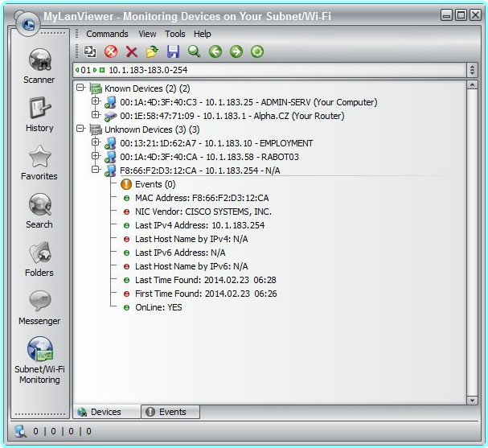This screenshot has width=488, height=448.
Task: Collapse the Unknown Devices group
Action: (80, 128)
